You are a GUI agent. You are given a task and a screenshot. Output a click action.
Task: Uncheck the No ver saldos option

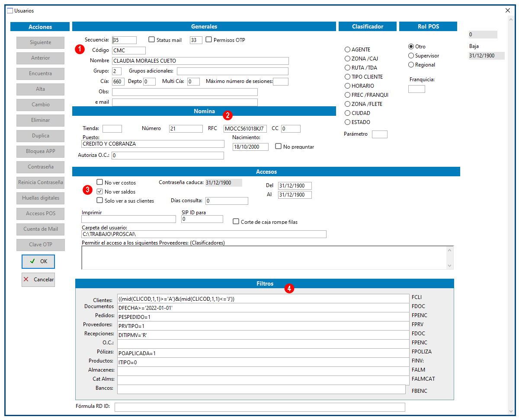pos(100,191)
